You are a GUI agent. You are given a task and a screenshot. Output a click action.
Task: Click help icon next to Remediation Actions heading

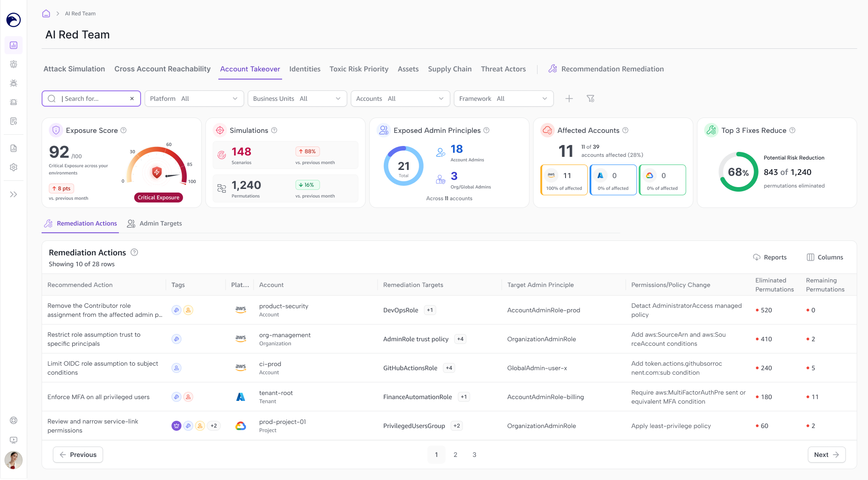134,252
